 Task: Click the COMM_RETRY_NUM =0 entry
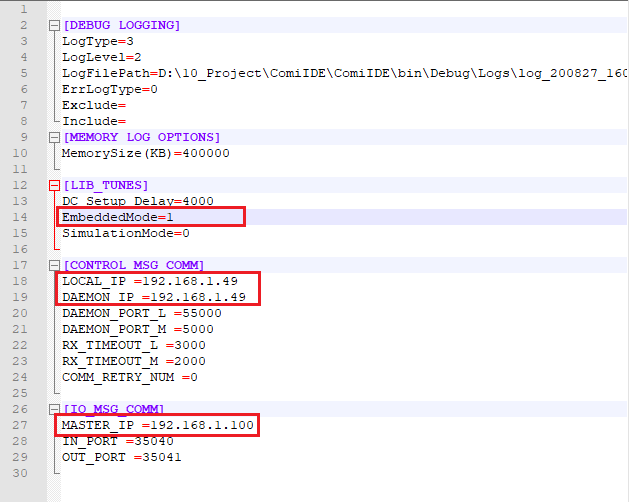click(x=129, y=377)
